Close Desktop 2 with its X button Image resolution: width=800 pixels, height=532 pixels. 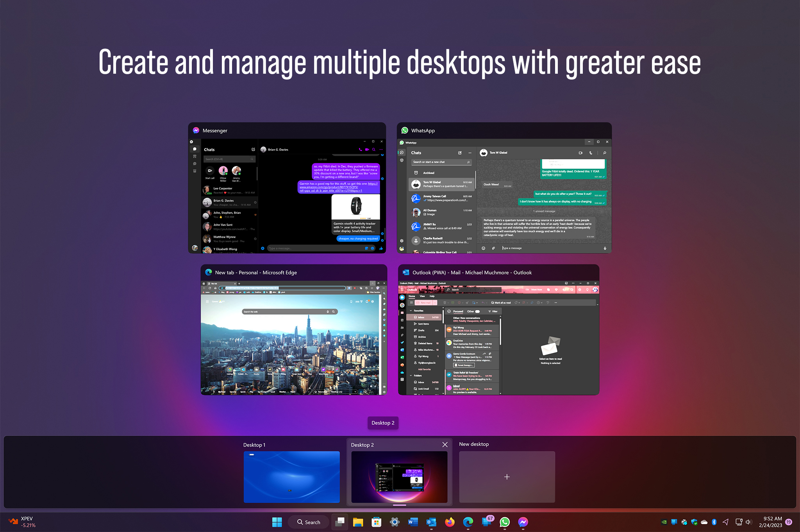(445, 445)
